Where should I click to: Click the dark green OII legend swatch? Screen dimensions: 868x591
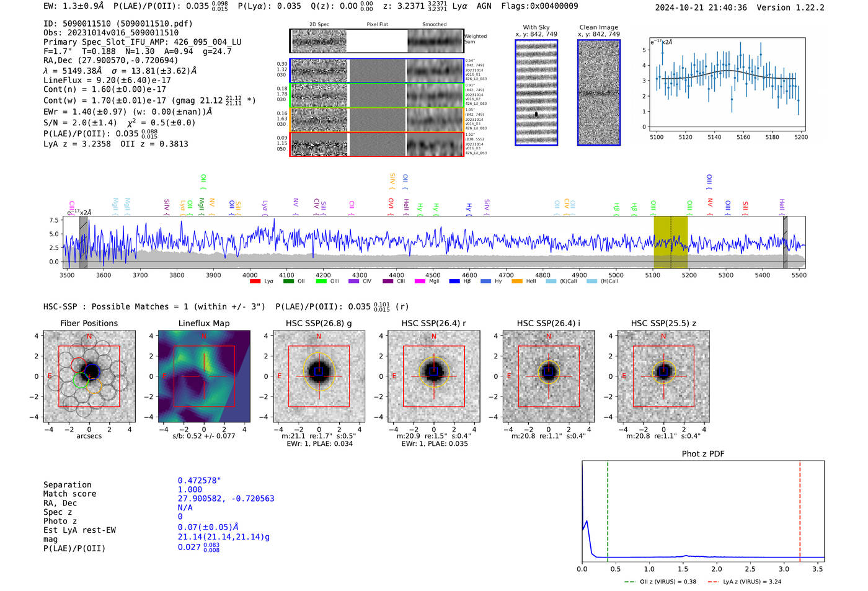pos(288,282)
